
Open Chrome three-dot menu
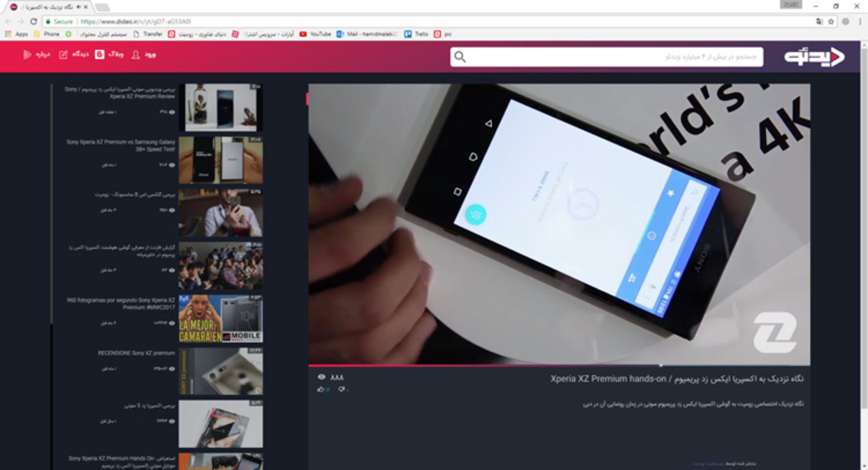coord(860,21)
